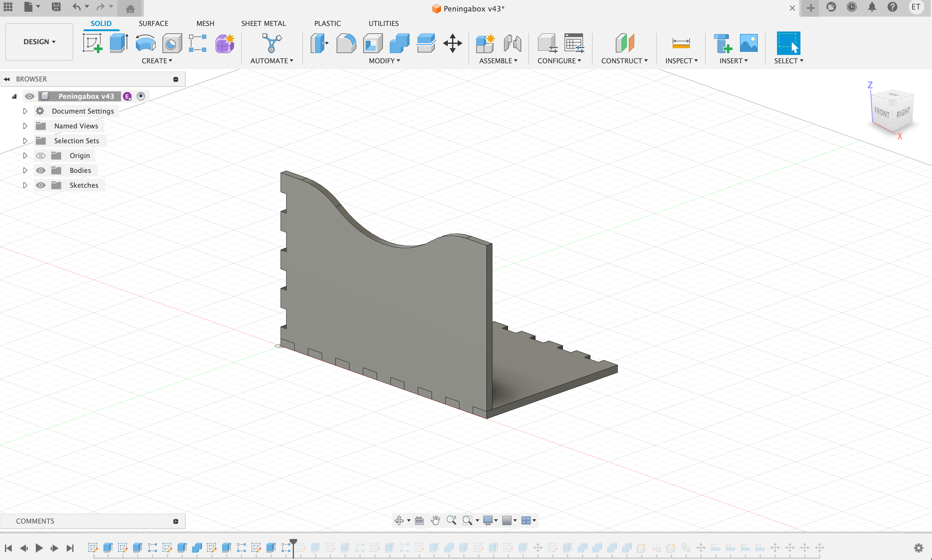Select the Hole tool
The height and width of the screenshot is (560, 932).
[172, 43]
